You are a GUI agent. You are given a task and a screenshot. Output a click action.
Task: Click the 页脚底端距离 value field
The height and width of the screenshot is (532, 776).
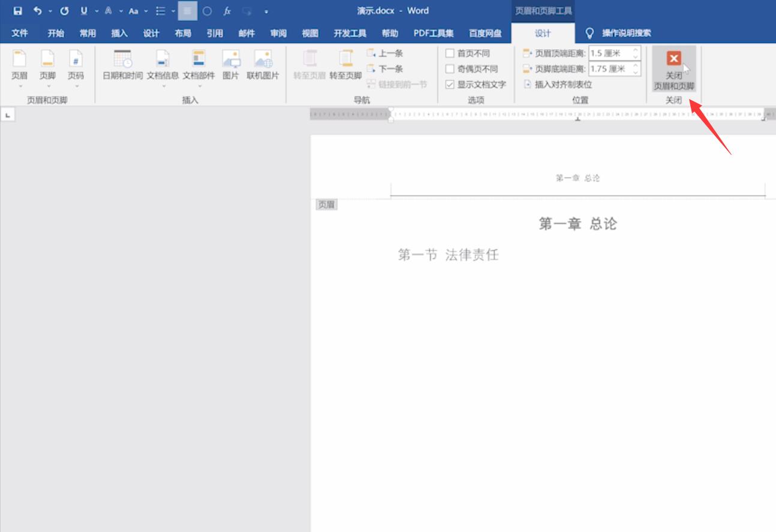[609, 69]
